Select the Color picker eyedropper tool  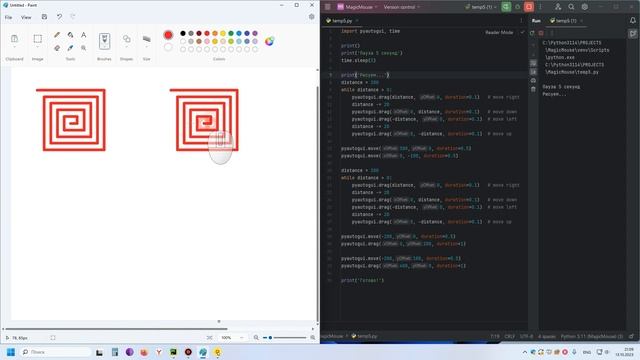pyautogui.click(x=70, y=48)
